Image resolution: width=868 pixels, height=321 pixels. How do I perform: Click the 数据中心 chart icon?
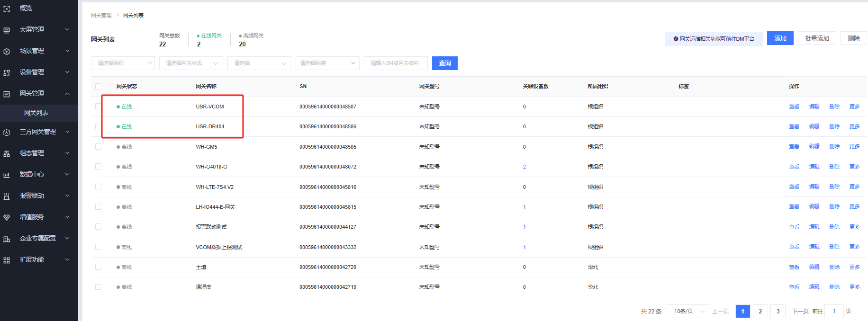[7, 175]
